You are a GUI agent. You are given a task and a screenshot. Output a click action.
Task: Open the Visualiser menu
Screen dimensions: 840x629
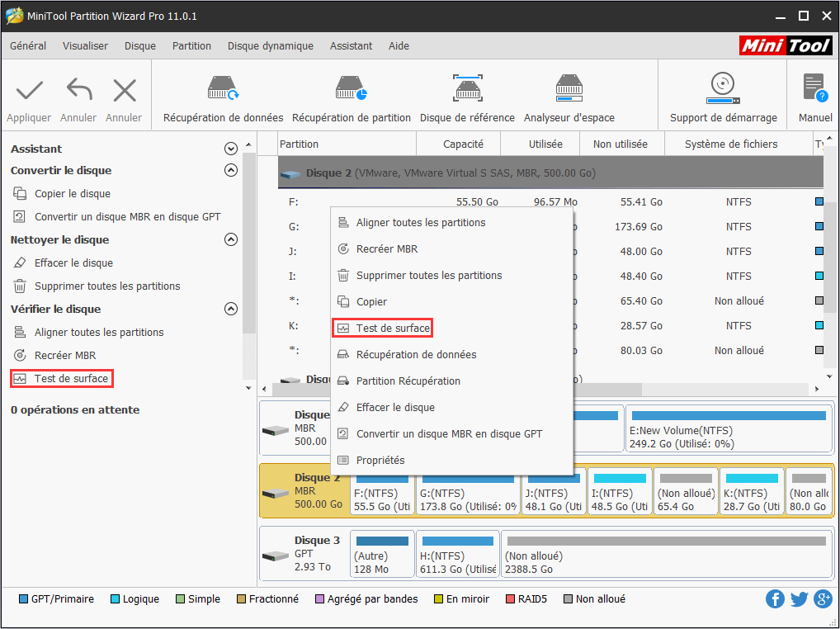pos(85,46)
